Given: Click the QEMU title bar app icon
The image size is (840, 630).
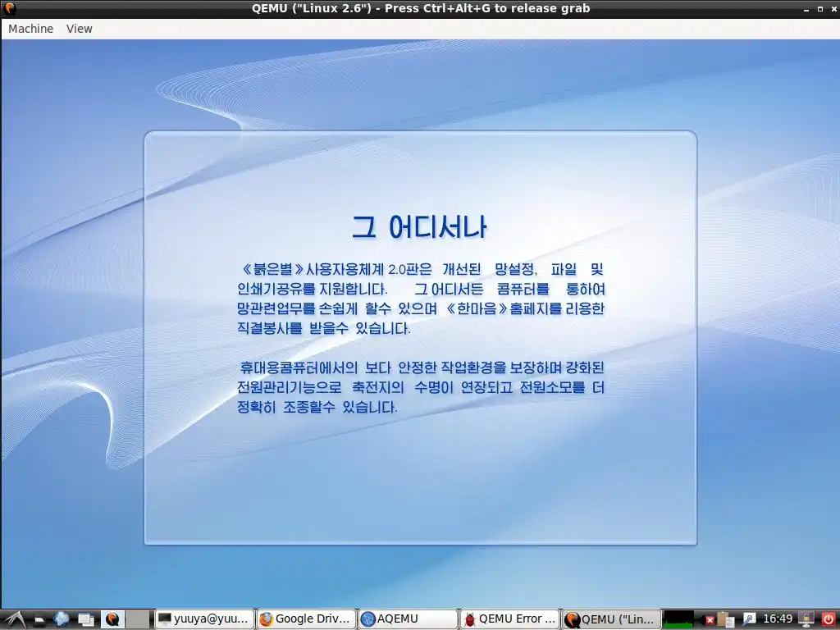Looking at the screenshot, I should 10,8.
